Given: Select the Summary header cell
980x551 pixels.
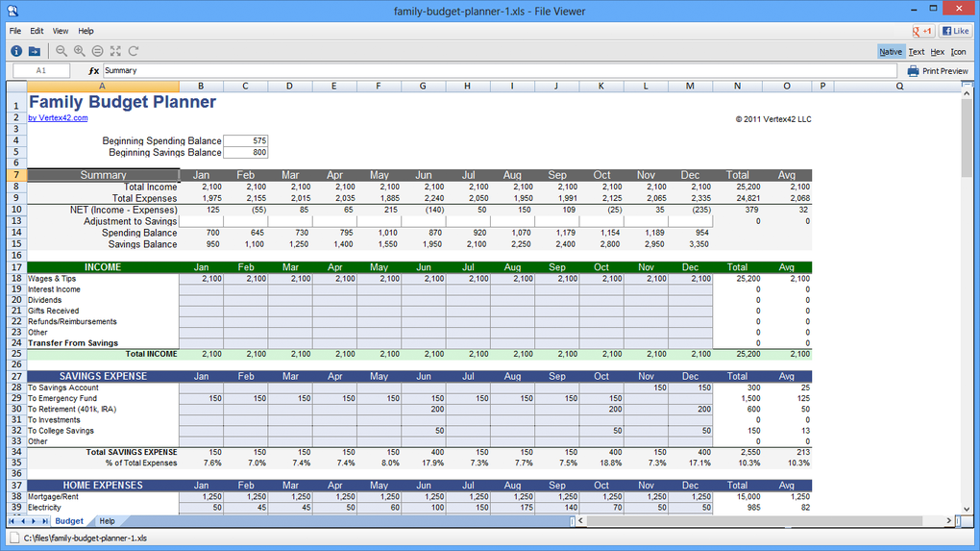Looking at the screenshot, I should coord(103,175).
